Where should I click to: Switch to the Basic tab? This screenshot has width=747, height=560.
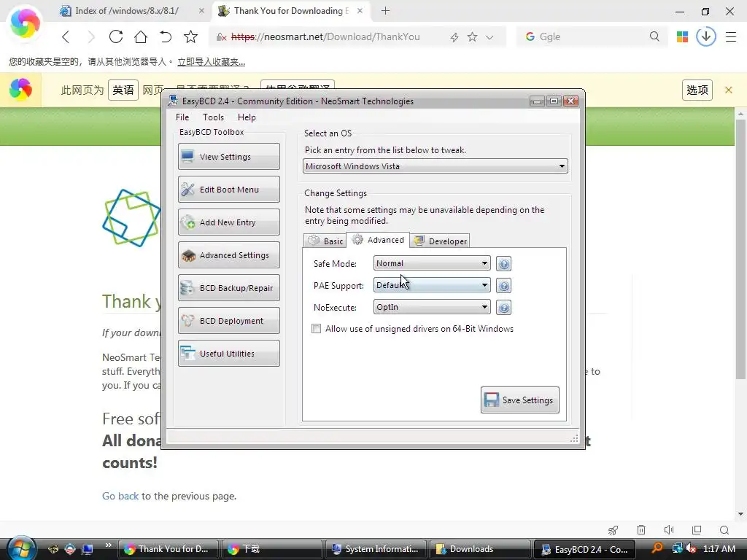tap(325, 241)
